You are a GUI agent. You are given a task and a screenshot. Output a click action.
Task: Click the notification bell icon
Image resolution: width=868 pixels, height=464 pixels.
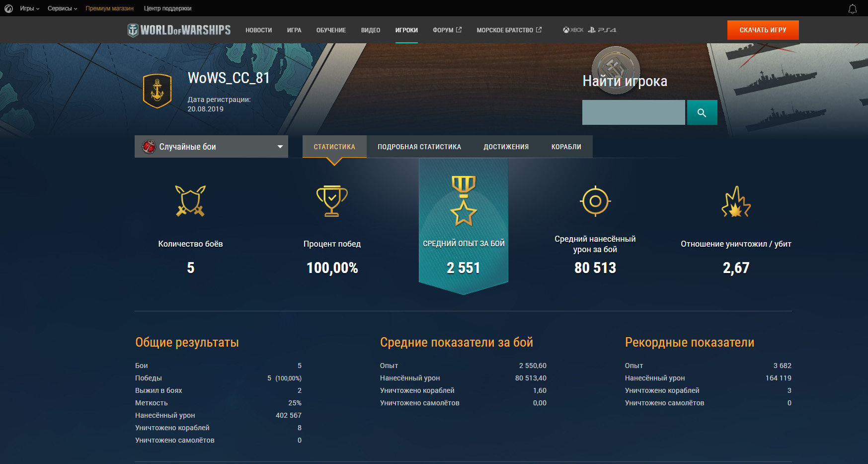coord(852,8)
